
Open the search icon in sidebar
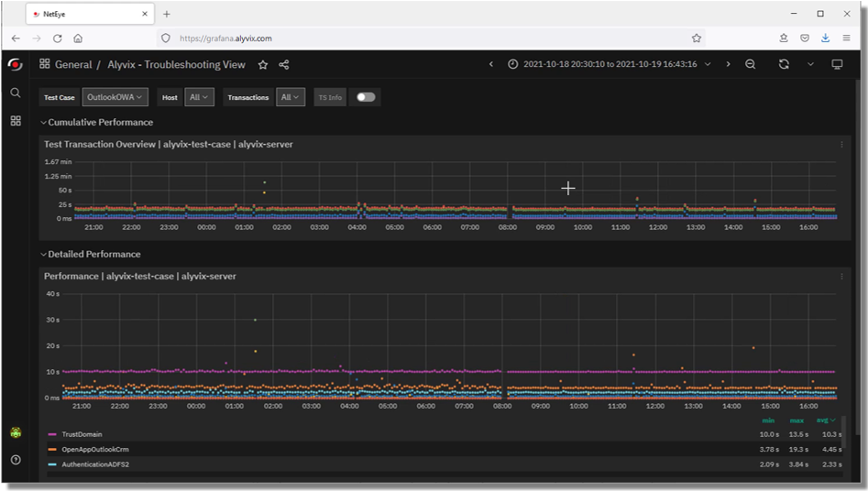[15, 93]
